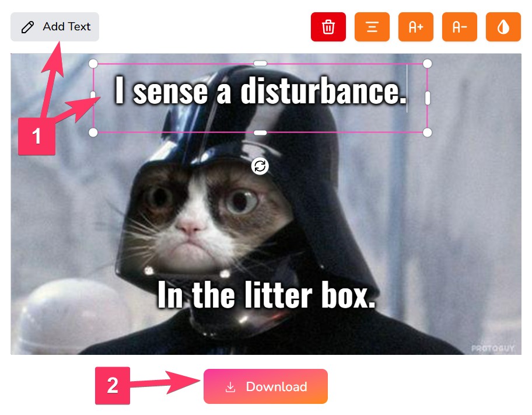Viewport: 532px width, 415px height.
Task: Click the download arrow icon
Action: [230, 387]
